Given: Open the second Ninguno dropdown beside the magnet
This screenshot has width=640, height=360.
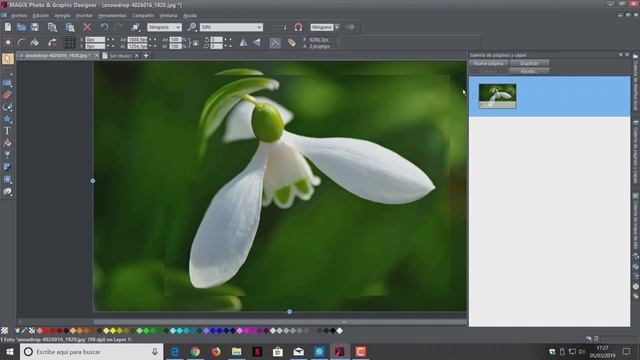Looking at the screenshot, I should pos(325,27).
